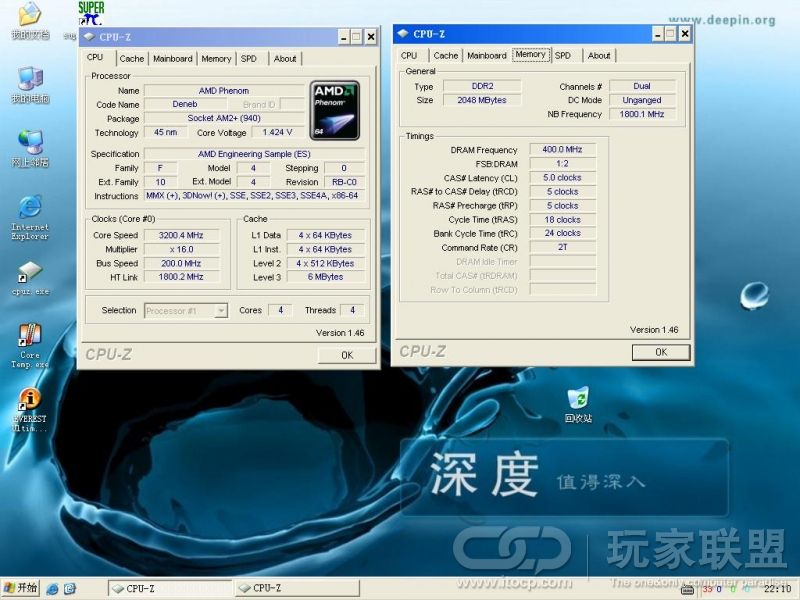
Task: Click the Deneb code name value
Action: [x=185, y=104]
